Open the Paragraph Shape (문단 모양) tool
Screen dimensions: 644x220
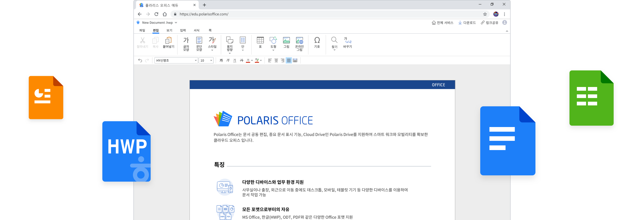tap(199, 44)
